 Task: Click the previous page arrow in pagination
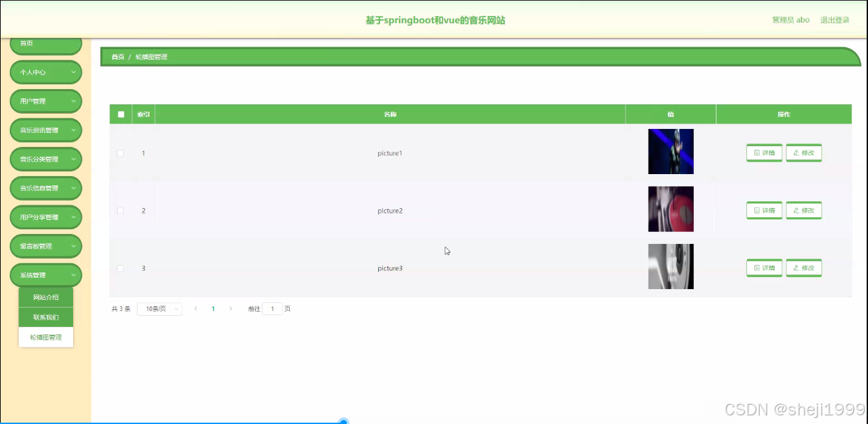(x=195, y=308)
